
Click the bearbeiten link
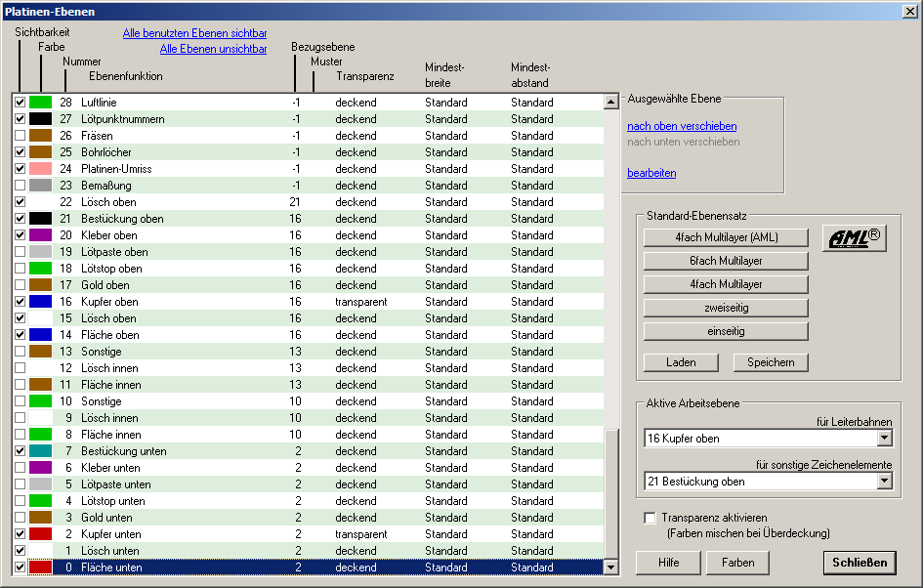[x=651, y=173]
